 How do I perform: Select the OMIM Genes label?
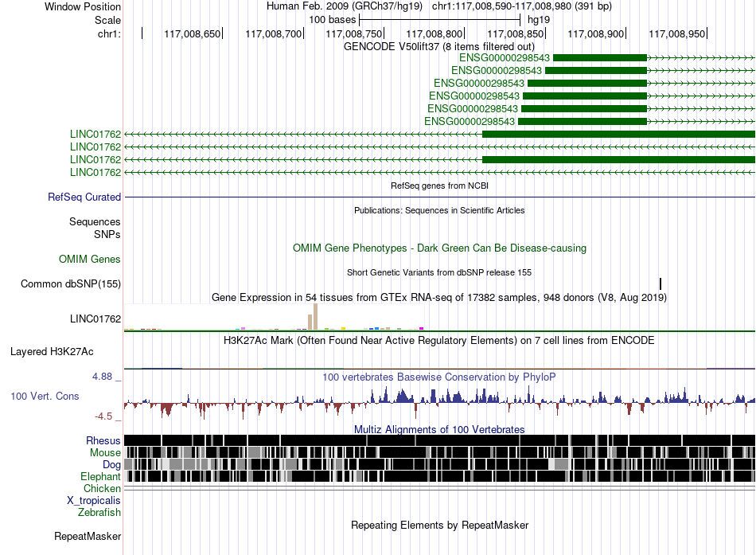(x=90, y=259)
